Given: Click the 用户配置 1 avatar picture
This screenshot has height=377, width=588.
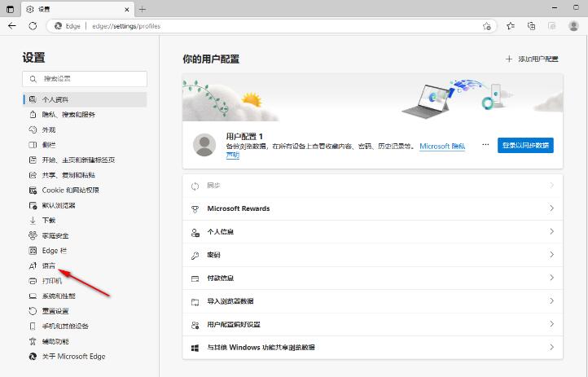Looking at the screenshot, I should (204, 145).
